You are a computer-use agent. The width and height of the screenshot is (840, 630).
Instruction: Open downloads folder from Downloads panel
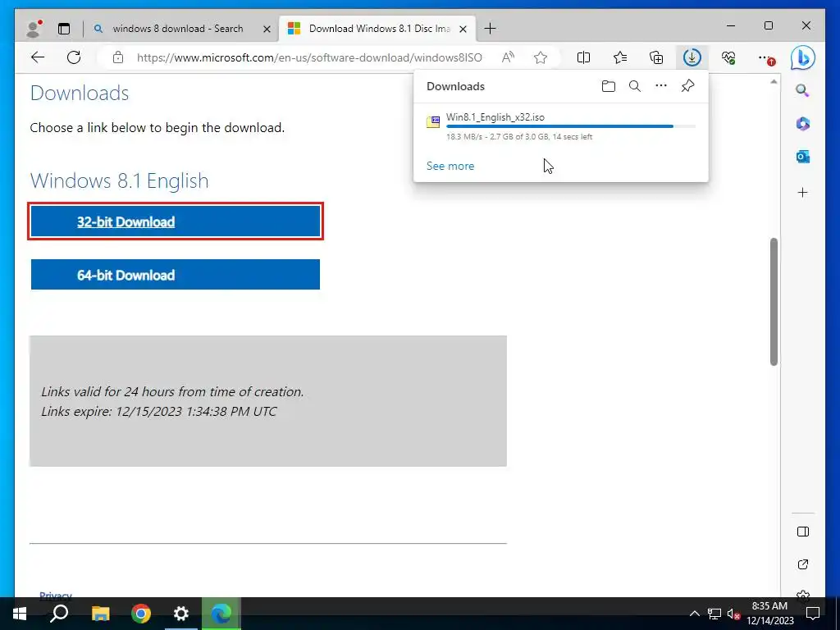pyautogui.click(x=608, y=86)
